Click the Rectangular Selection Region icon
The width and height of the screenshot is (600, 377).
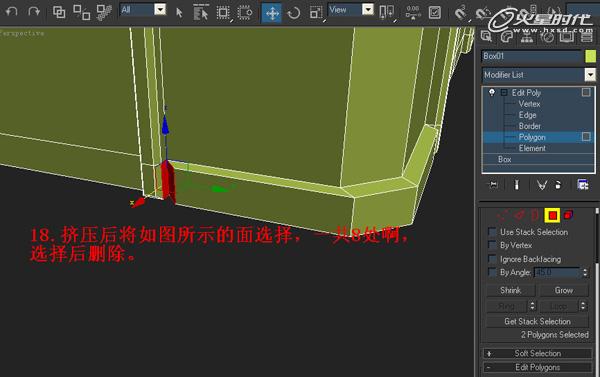(x=223, y=13)
